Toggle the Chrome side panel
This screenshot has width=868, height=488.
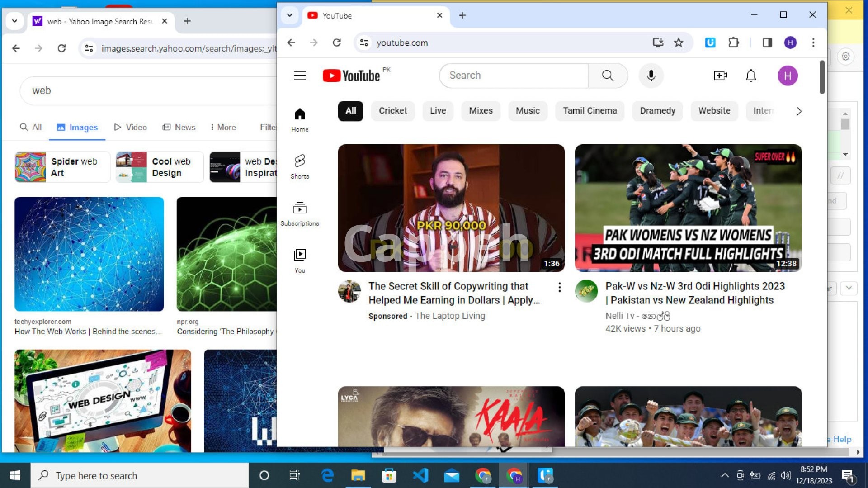coord(767,43)
